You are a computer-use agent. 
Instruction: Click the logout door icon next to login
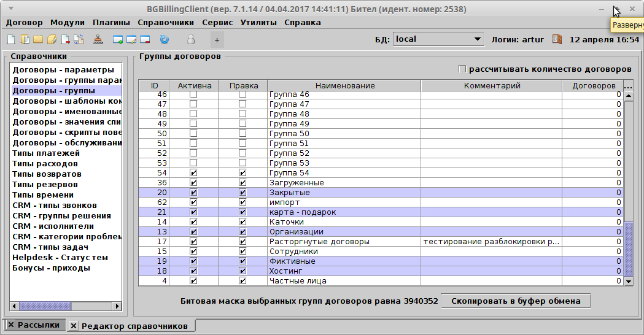point(557,39)
